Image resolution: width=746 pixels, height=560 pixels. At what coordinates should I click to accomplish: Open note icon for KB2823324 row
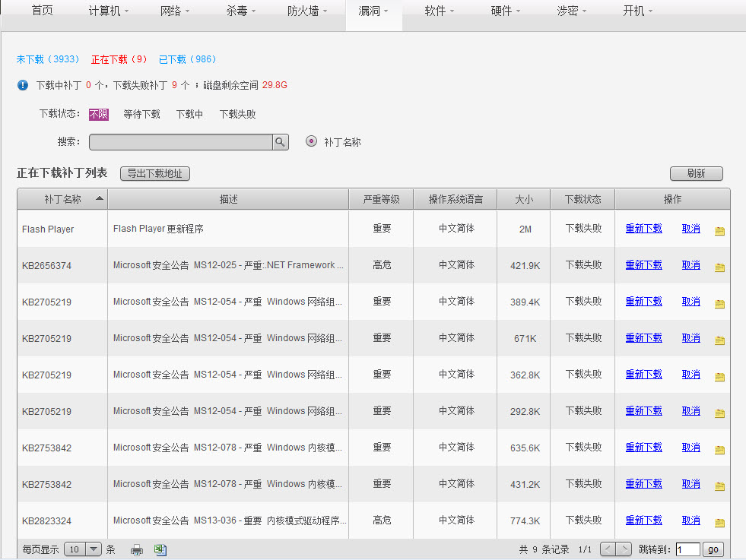(719, 522)
